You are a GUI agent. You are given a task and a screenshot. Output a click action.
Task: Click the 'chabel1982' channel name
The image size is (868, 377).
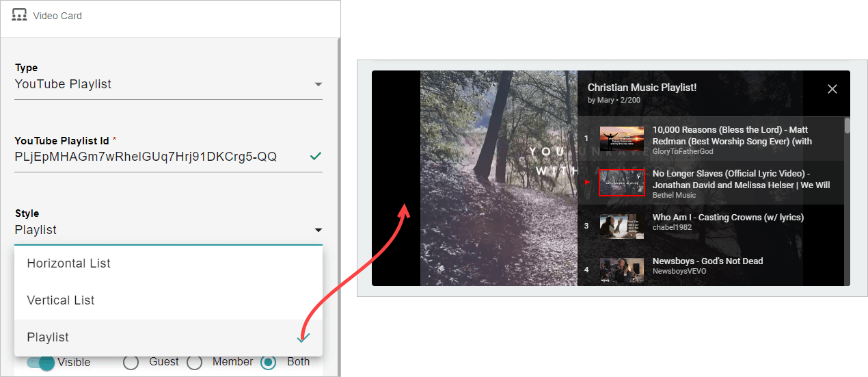673,227
